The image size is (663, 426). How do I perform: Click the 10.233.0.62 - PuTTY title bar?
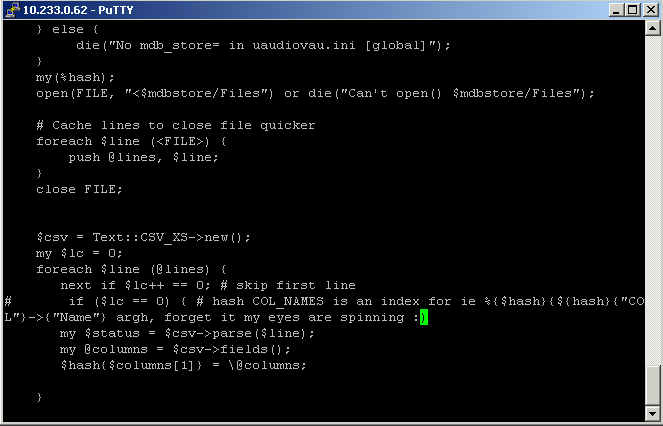tap(300, 10)
